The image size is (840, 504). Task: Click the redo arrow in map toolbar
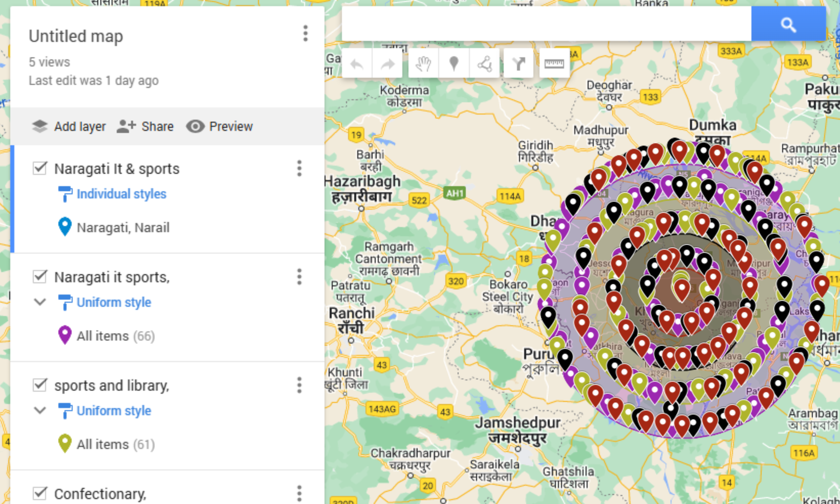click(x=387, y=64)
